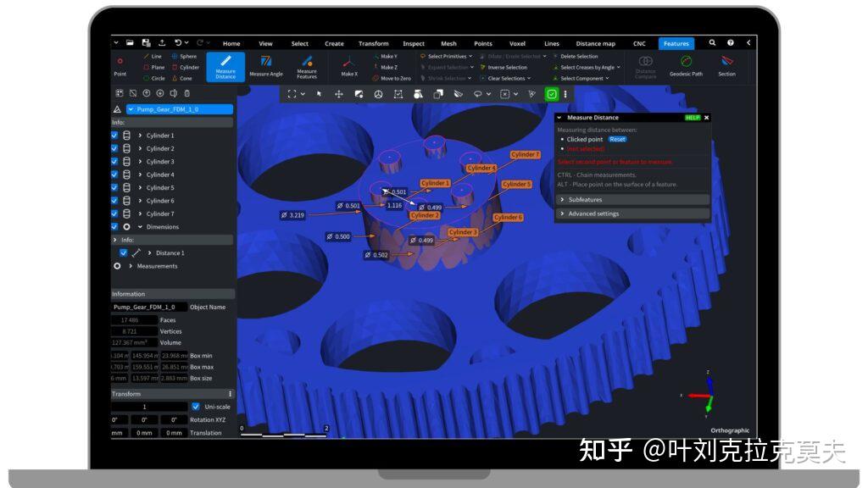Click the move gizmo cross-arrows icon
868x488 pixels.
[x=339, y=94]
